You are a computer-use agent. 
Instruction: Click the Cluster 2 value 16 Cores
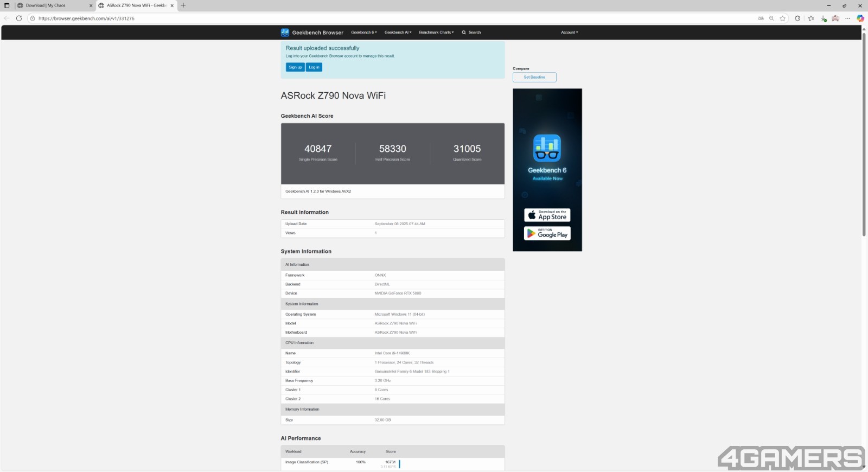(x=382, y=399)
